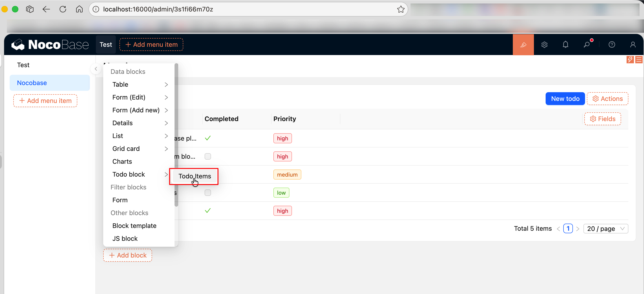This screenshot has width=644, height=294.
Task: Check the Completed box in low priority row
Action: click(x=208, y=192)
